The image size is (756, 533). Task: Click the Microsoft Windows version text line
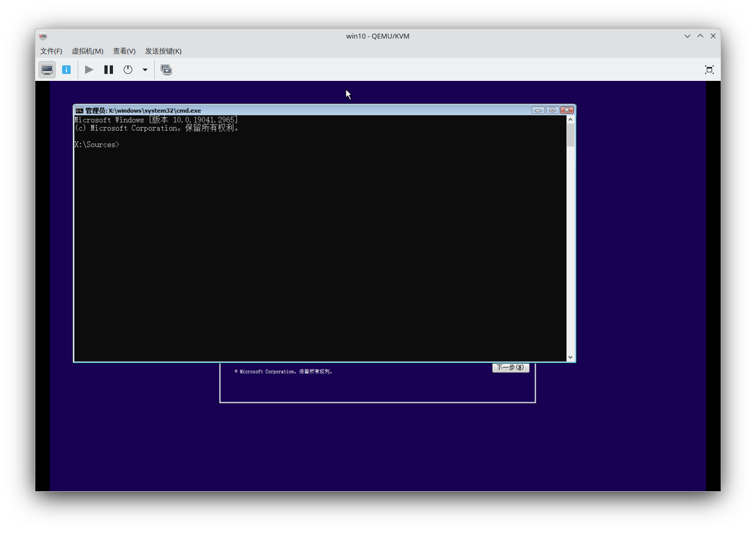pos(156,120)
